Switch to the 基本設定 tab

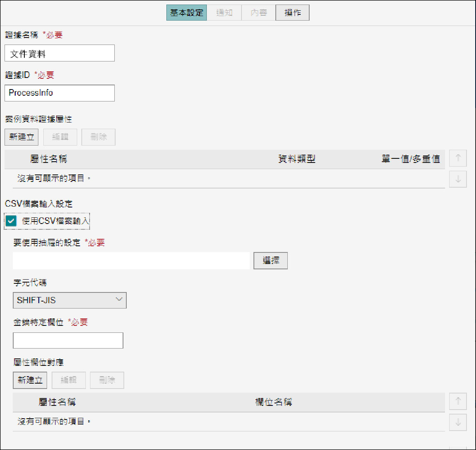(187, 13)
